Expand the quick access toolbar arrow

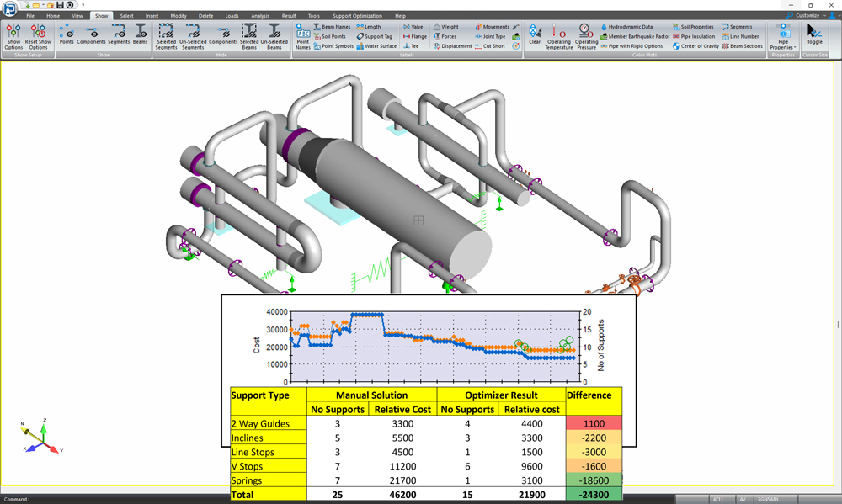(83, 5)
